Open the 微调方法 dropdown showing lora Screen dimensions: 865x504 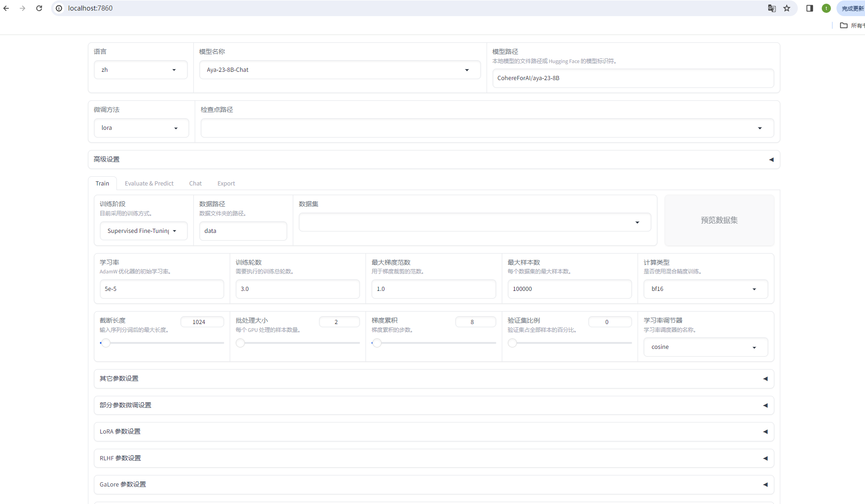[141, 128]
